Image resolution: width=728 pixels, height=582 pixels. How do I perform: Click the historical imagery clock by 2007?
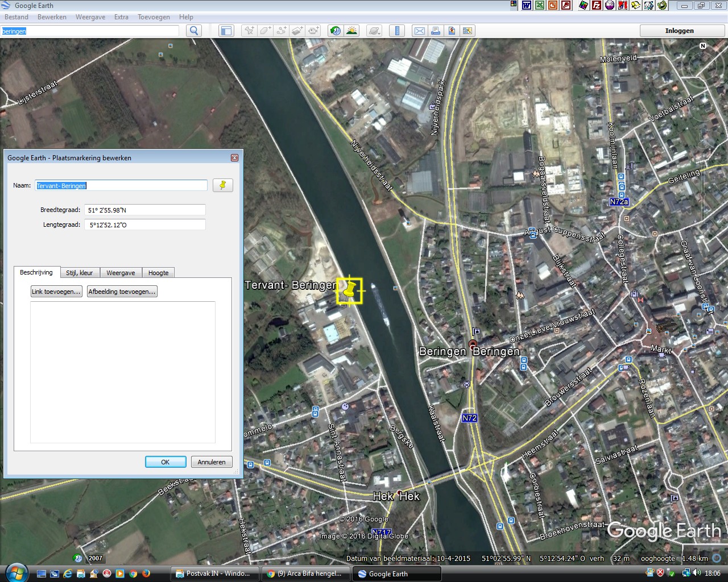click(78, 558)
